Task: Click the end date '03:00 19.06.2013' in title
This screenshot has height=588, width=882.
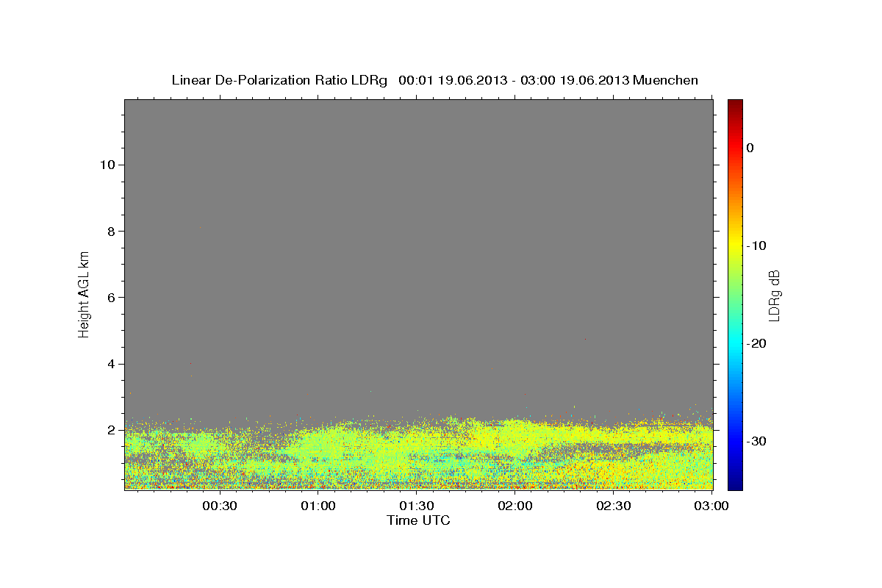Action: [575, 80]
